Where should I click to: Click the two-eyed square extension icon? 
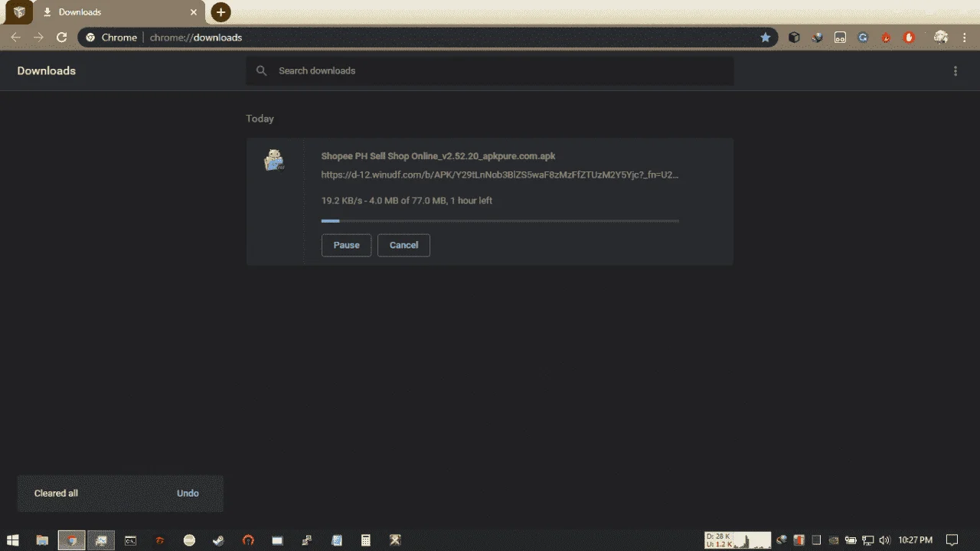click(840, 37)
